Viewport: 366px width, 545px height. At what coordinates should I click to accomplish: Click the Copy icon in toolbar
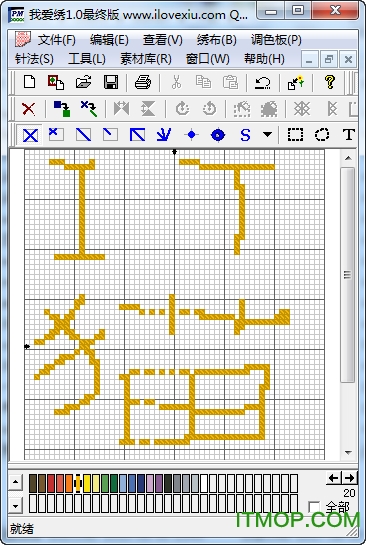pyautogui.click(x=203, y=82)
